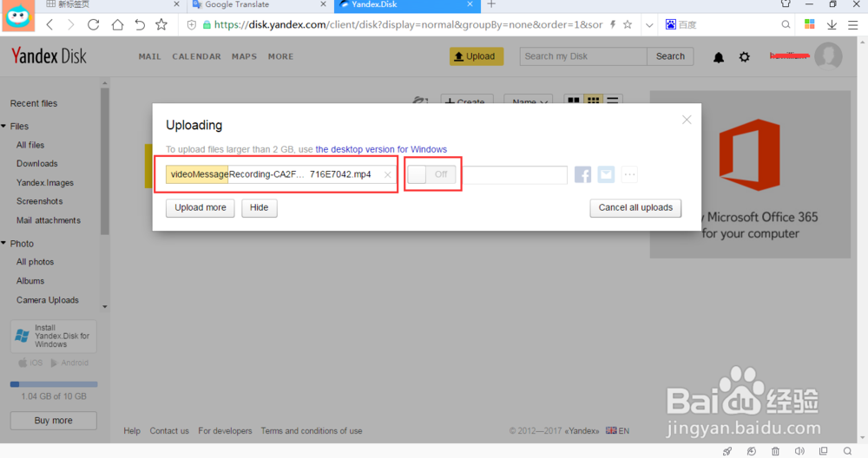868x458 pixels.
Task: Click the undo/restore closed tab icon
Action: pos(140,25)
